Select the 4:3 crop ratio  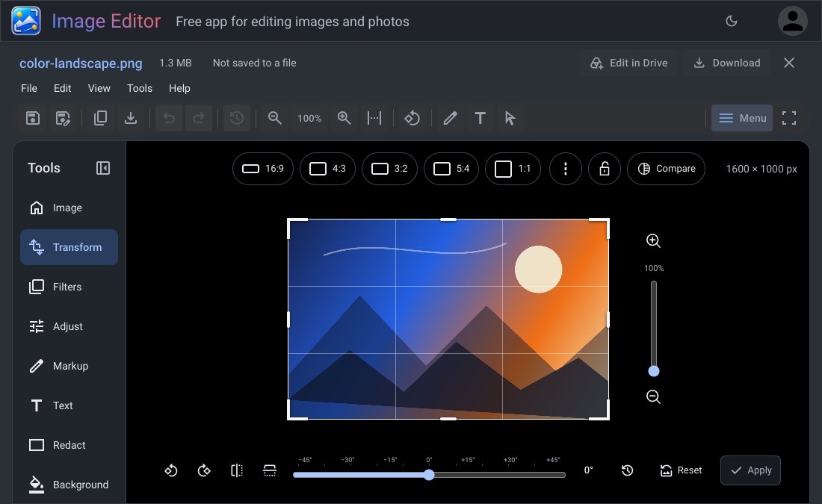click(x=327, y=169)
